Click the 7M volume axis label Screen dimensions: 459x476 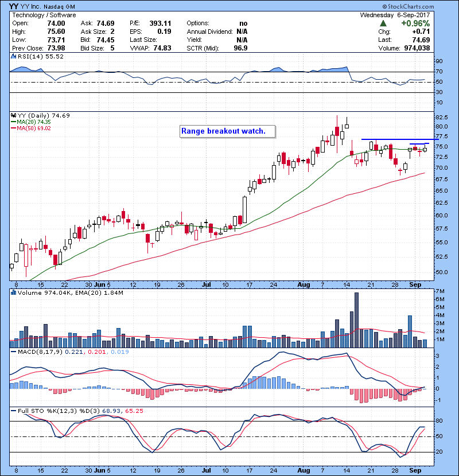[440, 291]
